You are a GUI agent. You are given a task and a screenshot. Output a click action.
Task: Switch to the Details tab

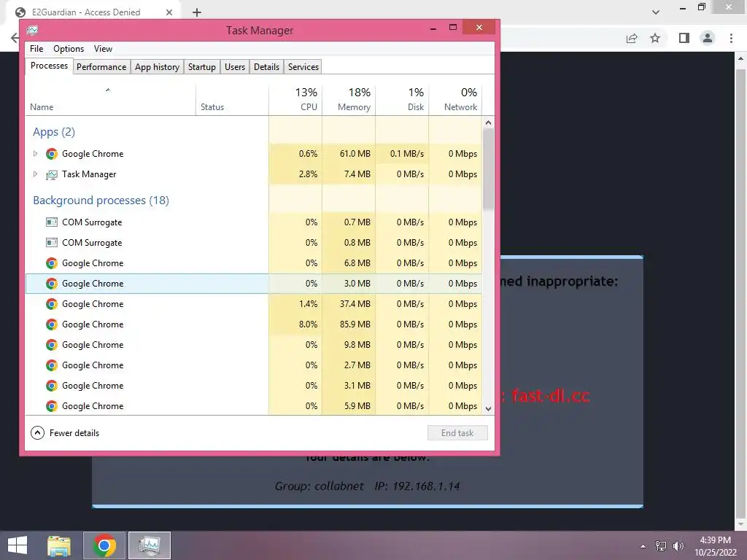(266, 67)
